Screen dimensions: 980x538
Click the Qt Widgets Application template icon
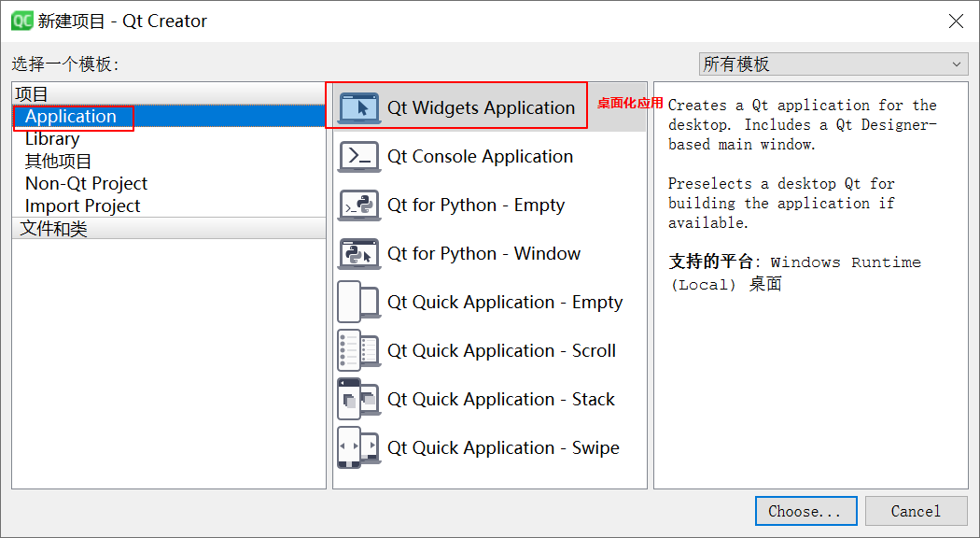point(359,107)
